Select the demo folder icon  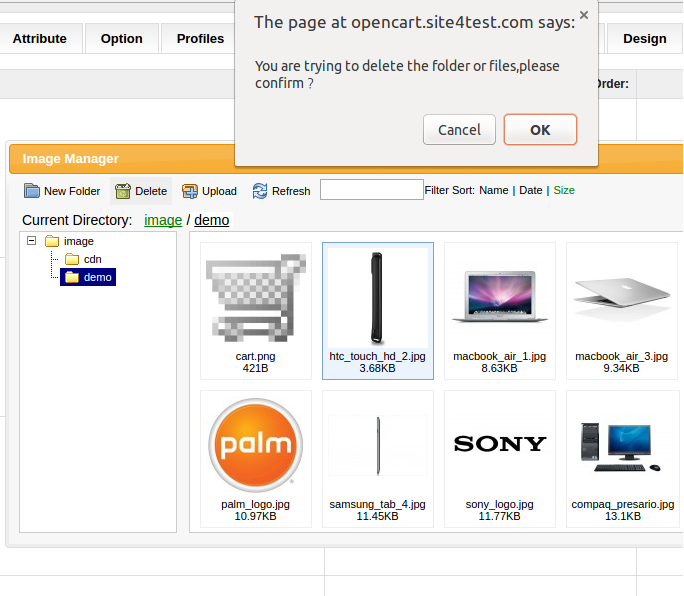click(x=72, y=277)
